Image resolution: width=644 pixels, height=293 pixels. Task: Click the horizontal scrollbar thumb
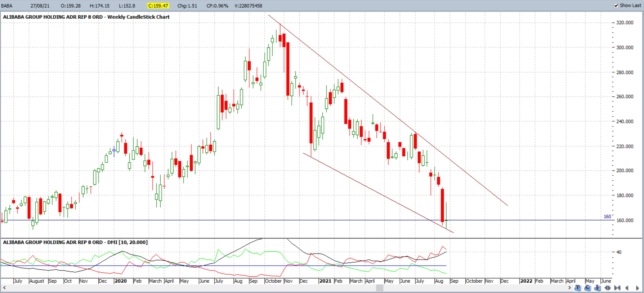pyautogui.click(x=379, y=287)
